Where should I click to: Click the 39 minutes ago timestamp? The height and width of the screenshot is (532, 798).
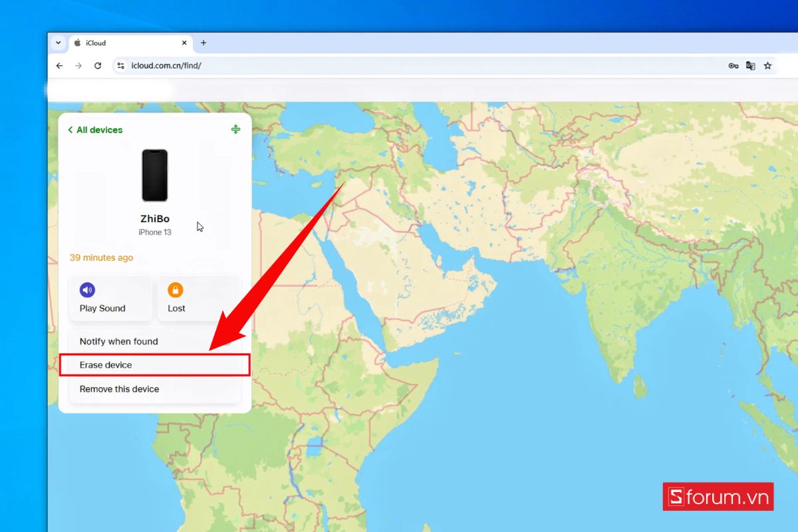point(101,257)
